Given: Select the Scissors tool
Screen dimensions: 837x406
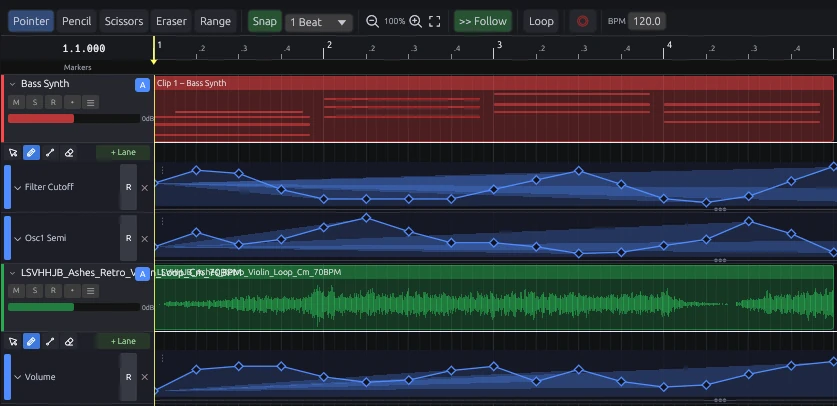Looking at the screenshot, I should pos(124,21).
